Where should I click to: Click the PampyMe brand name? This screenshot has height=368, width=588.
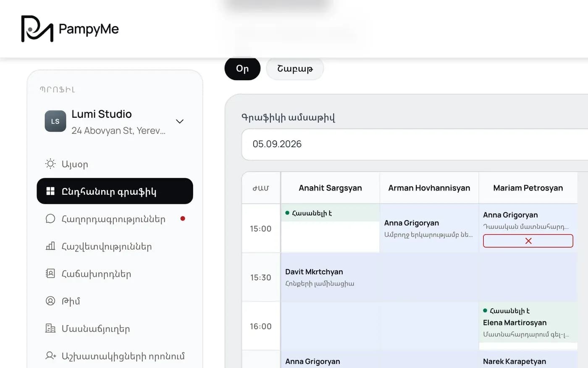[x=89, y=29]
